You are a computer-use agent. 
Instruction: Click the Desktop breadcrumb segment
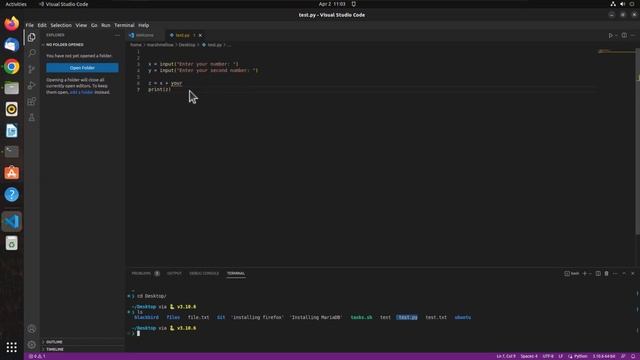(187, 45)
